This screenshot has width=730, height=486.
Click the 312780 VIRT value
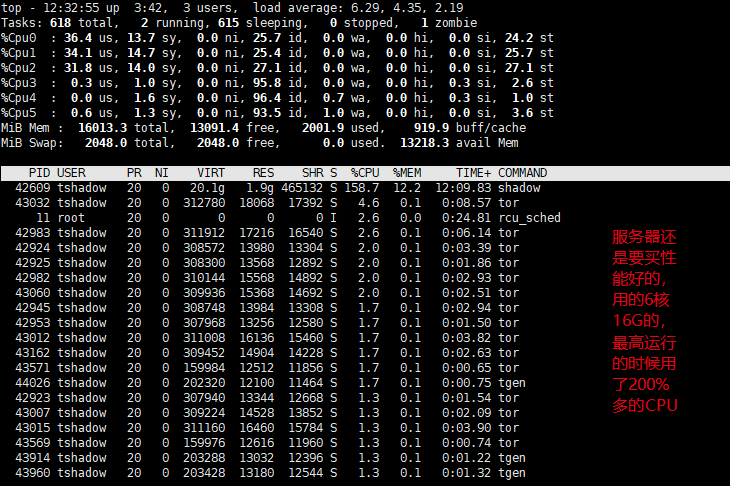click(204, 203)
